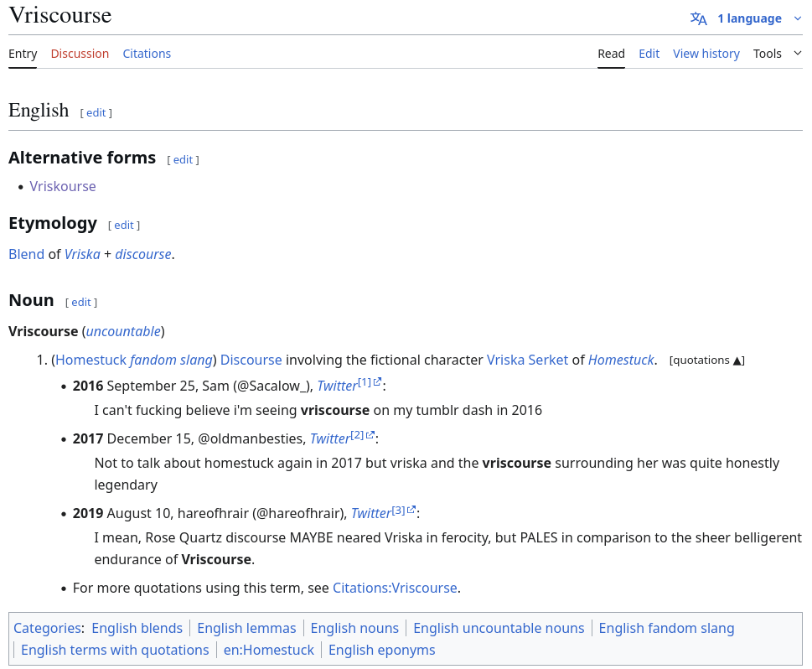Click the 2016 quotation year text
This screenshot has width=812, height=669.
88,386
